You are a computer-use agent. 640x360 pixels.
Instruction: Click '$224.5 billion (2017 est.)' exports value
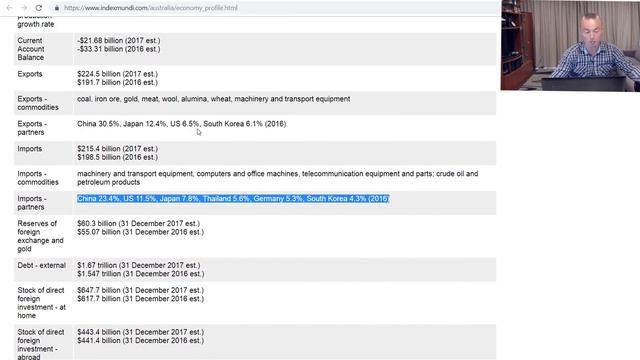pos(118,74)
